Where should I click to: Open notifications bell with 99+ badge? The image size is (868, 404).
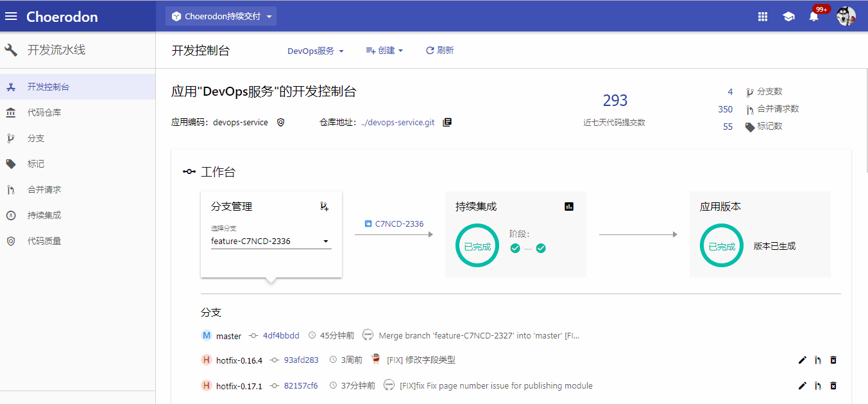coord(814,16)
